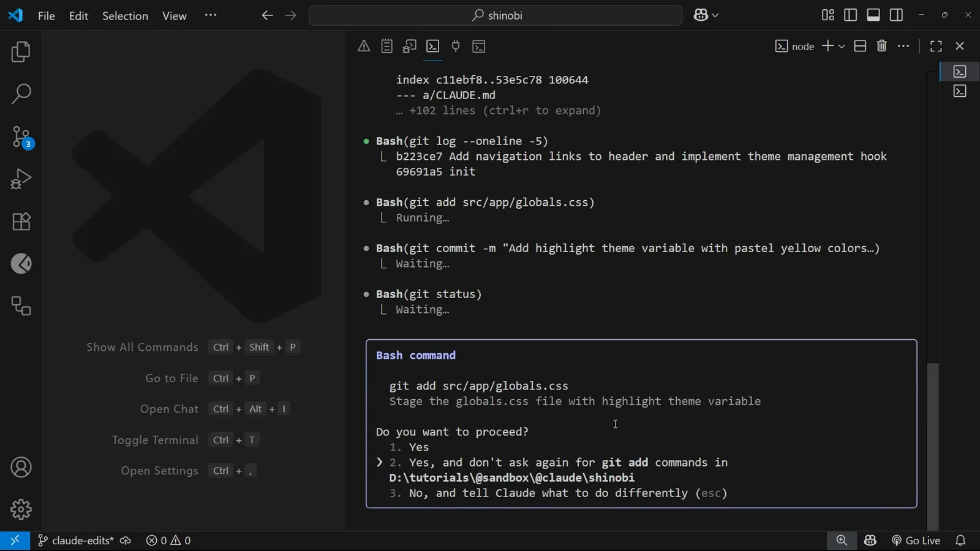Start Go Live server
Image resolution: width=980 pixels, height=551 pixels.
coord(916,541)
